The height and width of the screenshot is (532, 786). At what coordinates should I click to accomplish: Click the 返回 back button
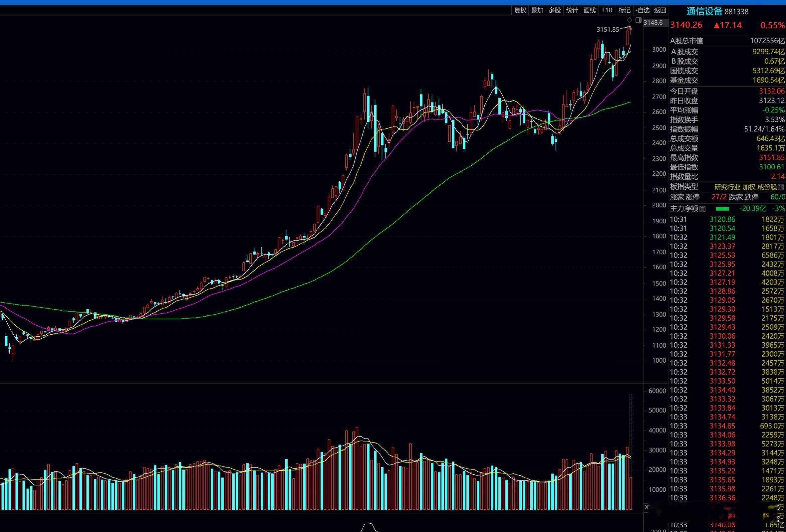(x=660, y=10)
